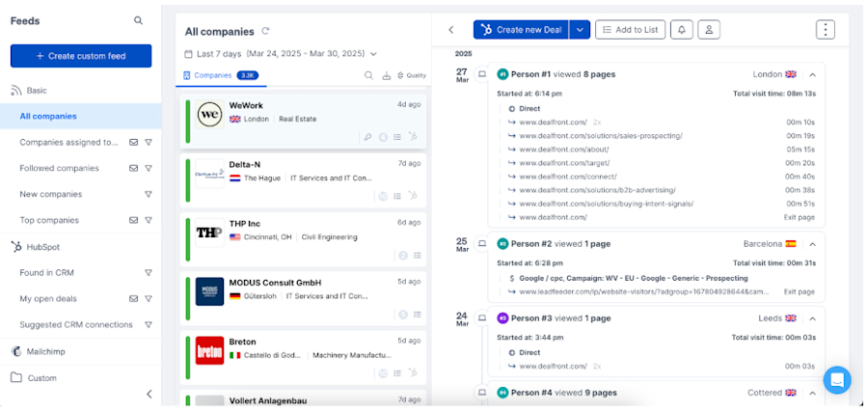The image size is (868, 413).
Task: Click the filter icon for Found in CRM
Action: click(149, 272)
